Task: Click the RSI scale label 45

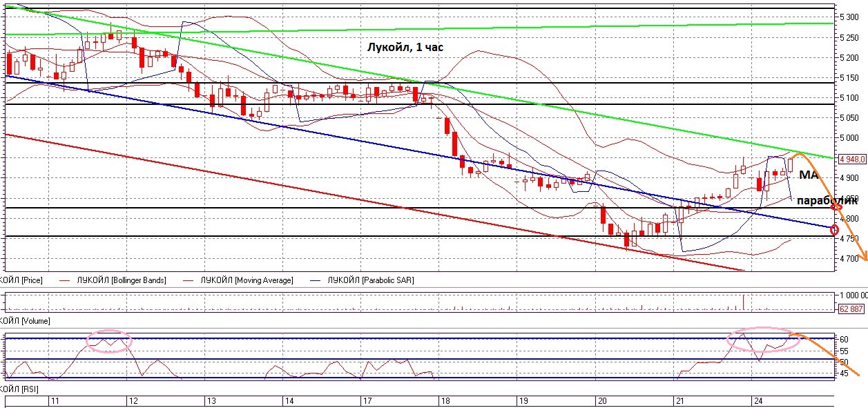Action: click(x=845, y=374)
